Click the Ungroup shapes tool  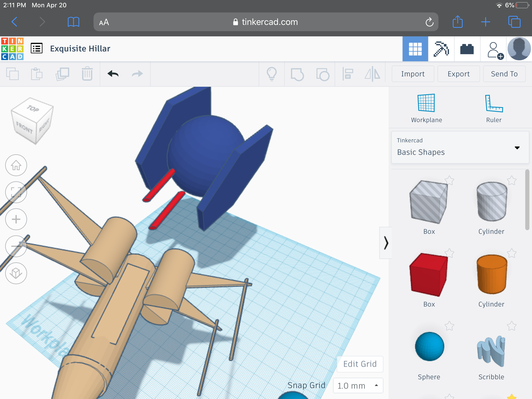(323, 74)
